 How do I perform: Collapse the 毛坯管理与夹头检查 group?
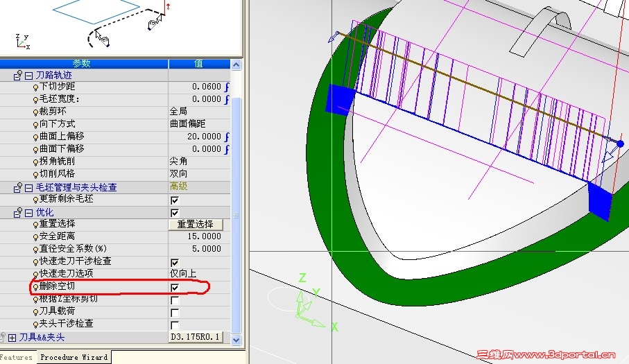coord(28,188)
